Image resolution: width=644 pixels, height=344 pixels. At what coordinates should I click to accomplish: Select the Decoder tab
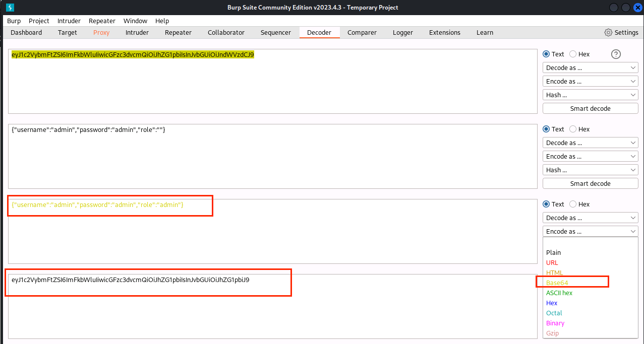pos(319,32)
